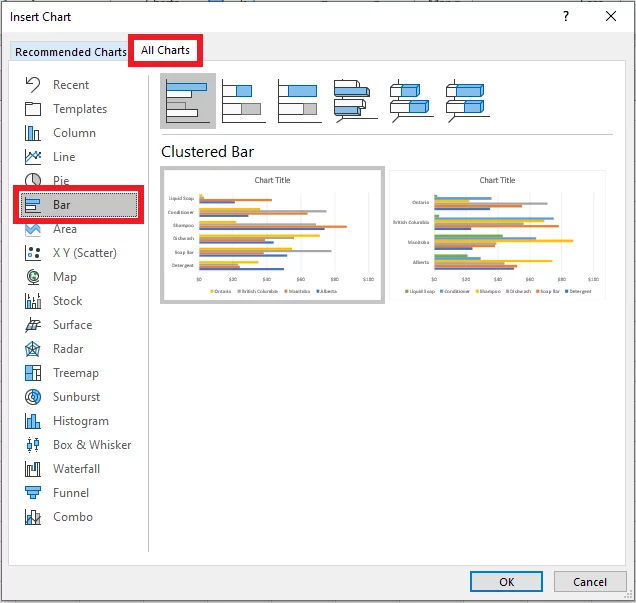Pick the 3-D 100% Stacked Bar icon
Screen dimensions: 636x603
point(465,101)
